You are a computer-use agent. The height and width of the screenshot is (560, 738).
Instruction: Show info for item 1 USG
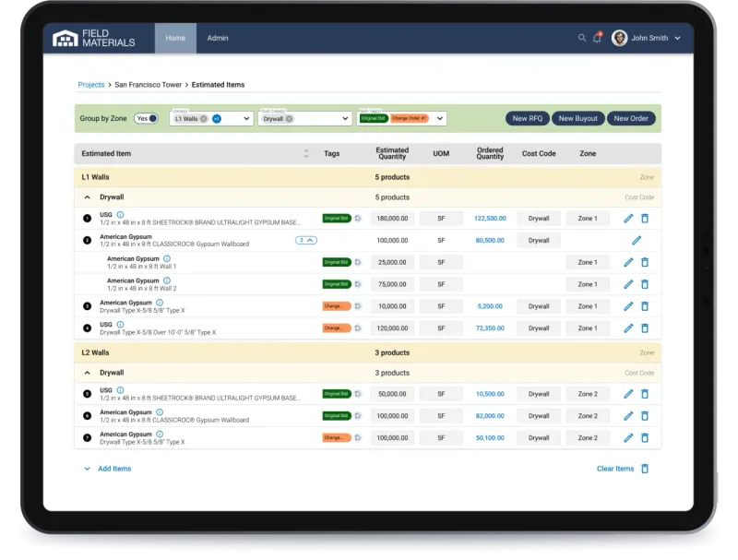pyautogui.click(x=120, y=215)
